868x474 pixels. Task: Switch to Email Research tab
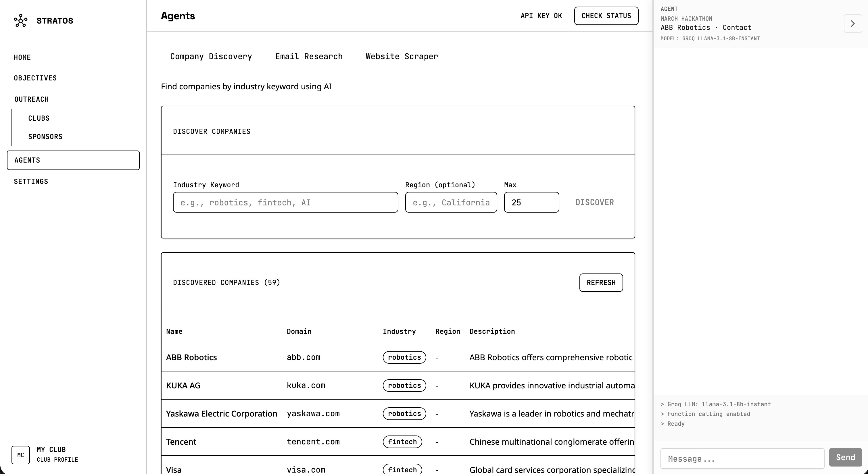tap(309, 56)
